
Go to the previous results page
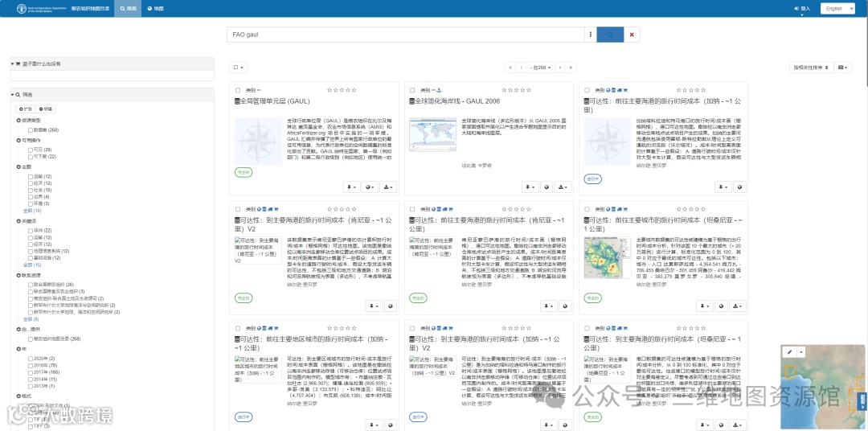click(x=520, y=67)
